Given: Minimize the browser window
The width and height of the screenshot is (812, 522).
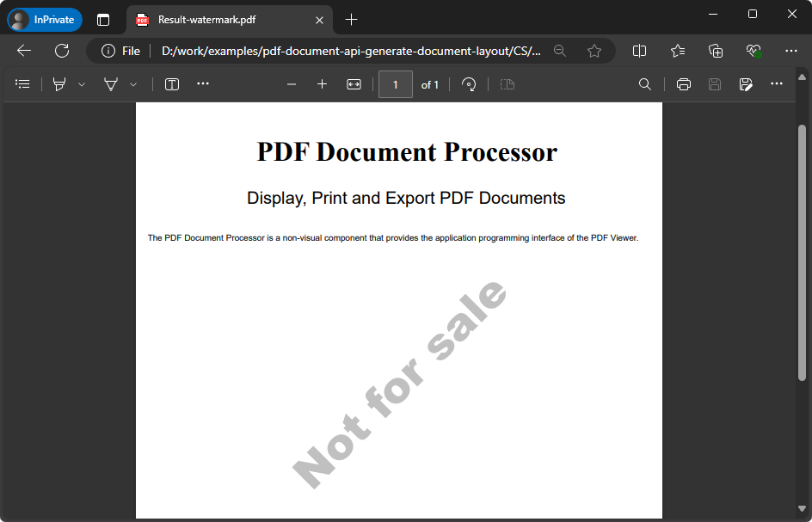Looking at the screenshot, I should point(713,14).
